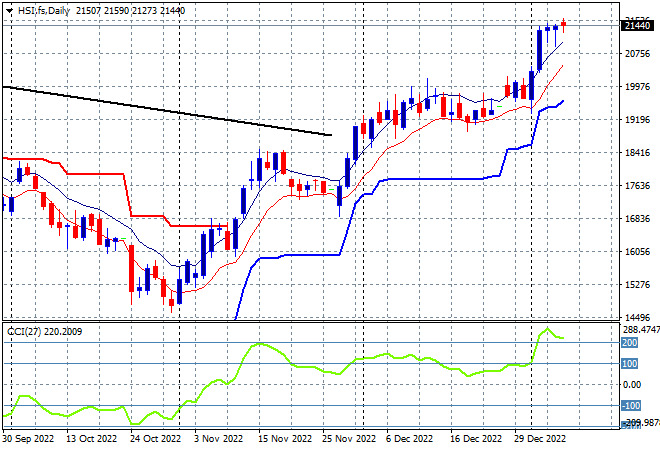Select the CCI(27) 220.2009 indicator label

(x=45, y=332)
